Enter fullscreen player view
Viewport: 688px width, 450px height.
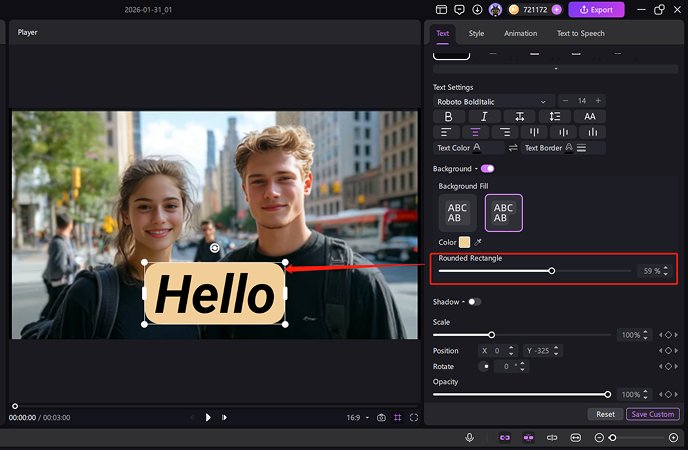[414, 418]
